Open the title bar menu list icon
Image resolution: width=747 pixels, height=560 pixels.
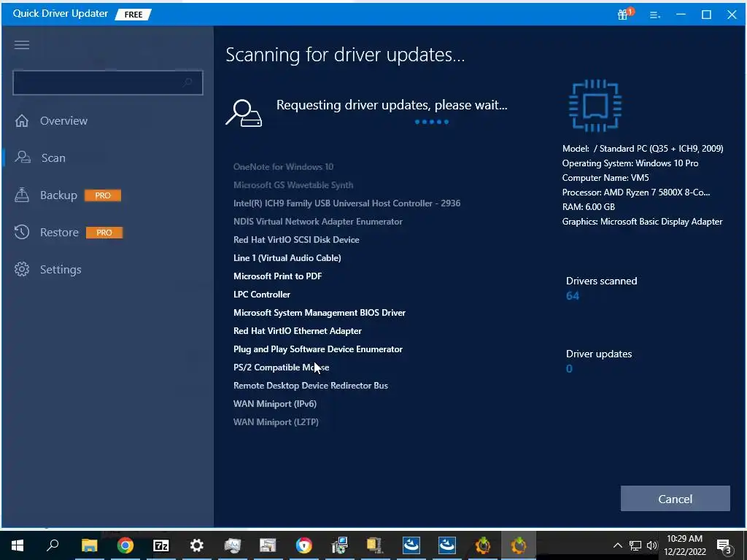(x=655, y=15)
